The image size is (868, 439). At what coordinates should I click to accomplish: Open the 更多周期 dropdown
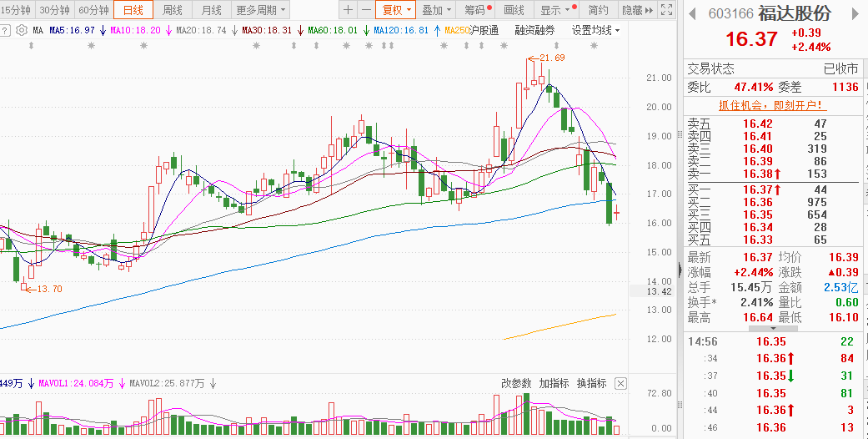[x=261, y=10]
